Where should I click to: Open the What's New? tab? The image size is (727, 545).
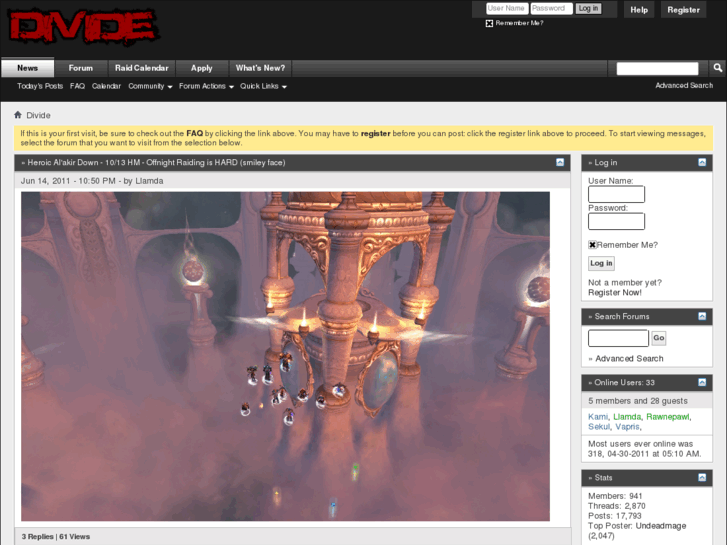coord(260,68)
